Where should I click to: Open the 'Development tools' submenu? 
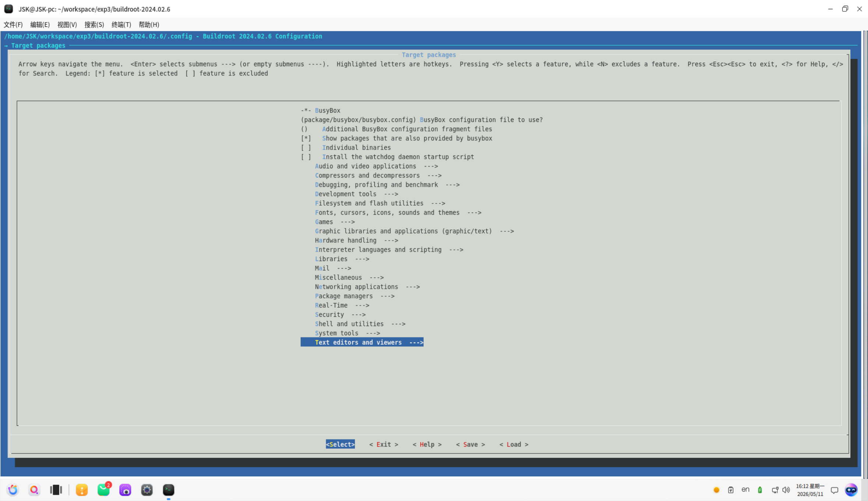357,194
